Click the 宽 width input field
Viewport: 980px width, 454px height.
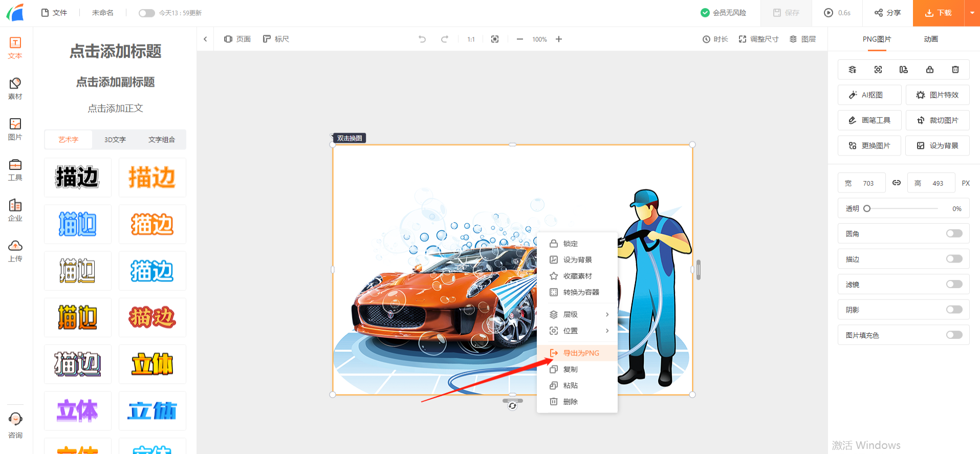pos(862,183)
